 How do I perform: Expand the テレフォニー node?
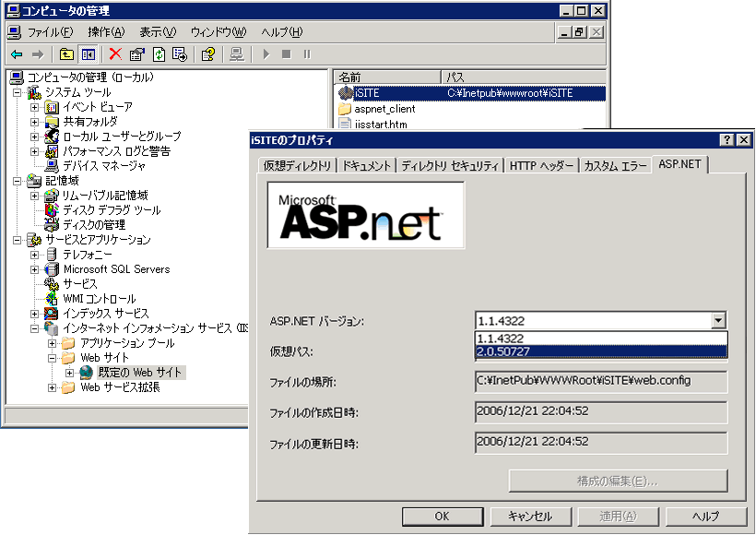[35, 255]
